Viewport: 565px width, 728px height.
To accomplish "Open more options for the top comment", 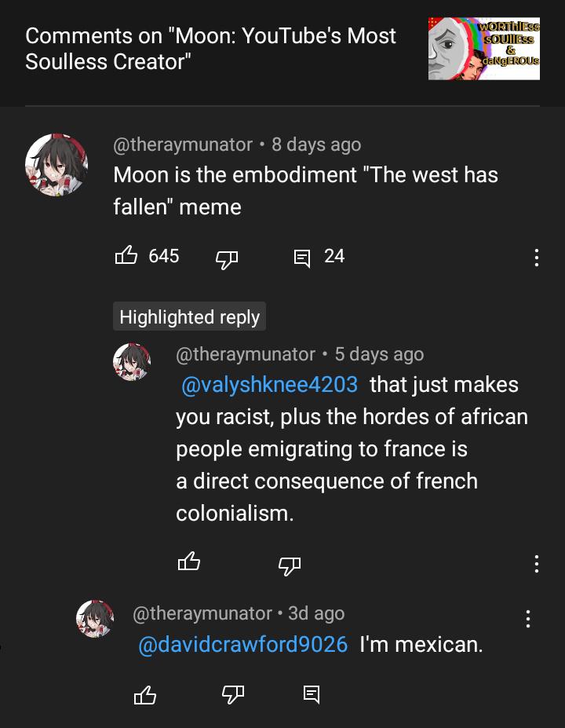I will [536, 258].
